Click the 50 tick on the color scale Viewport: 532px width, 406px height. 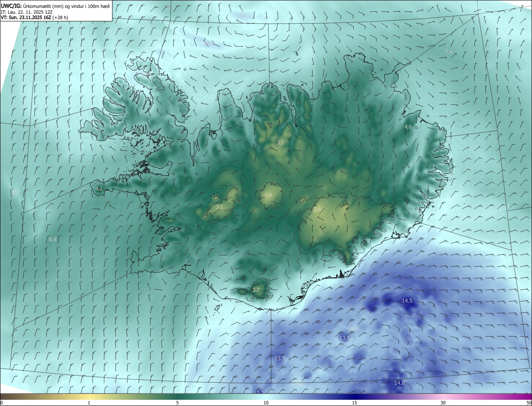tap(529, 403)
